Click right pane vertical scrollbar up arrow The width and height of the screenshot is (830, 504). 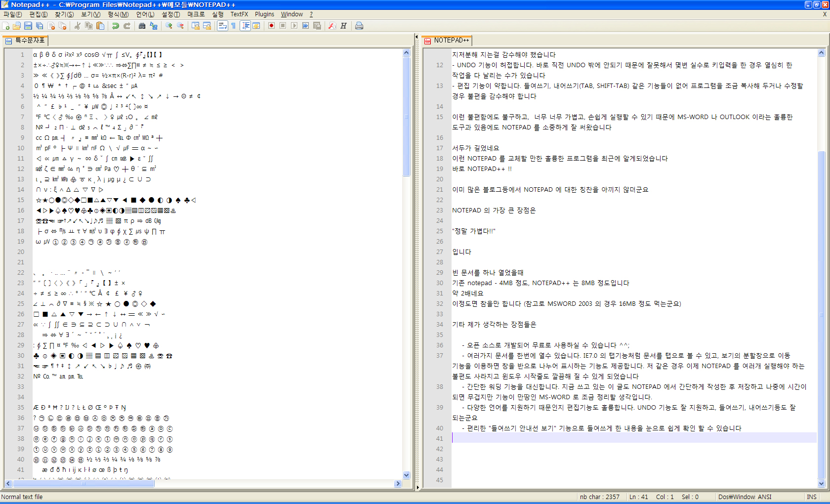pos(822,52)
